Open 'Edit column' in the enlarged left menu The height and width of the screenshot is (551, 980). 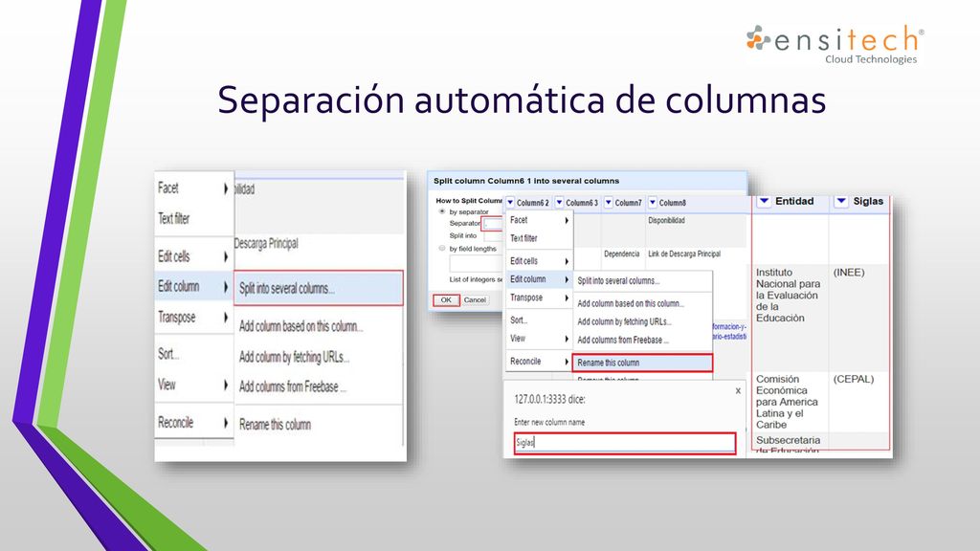(193, 286)
